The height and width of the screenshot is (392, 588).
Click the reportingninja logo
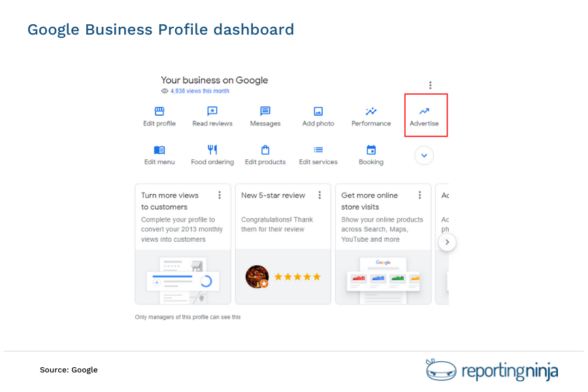coord(491,370)
